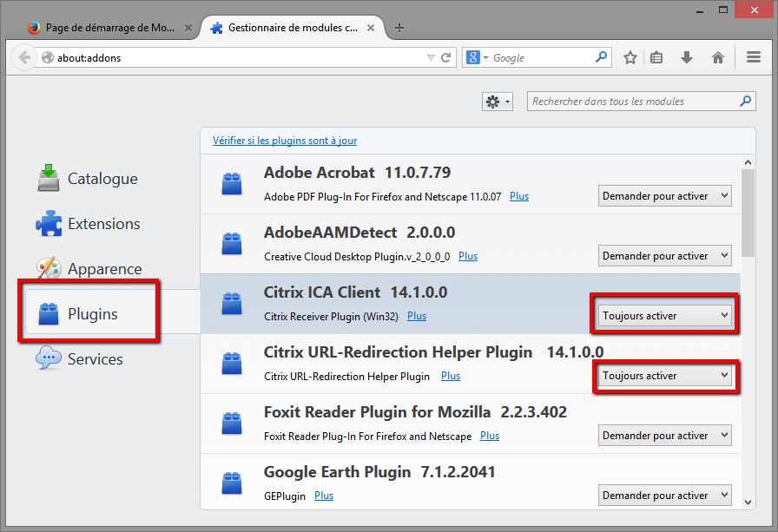Open 'Plus' link for Google Earth Plugin
Image resolution: width=778 pixels, height=532 pixels.
click(x=324, y=496)
